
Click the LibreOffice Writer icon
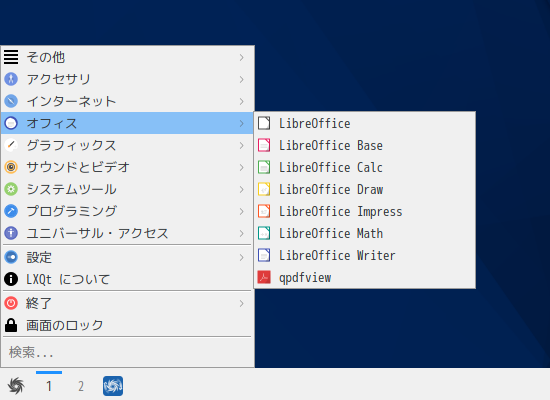[264, 255]
